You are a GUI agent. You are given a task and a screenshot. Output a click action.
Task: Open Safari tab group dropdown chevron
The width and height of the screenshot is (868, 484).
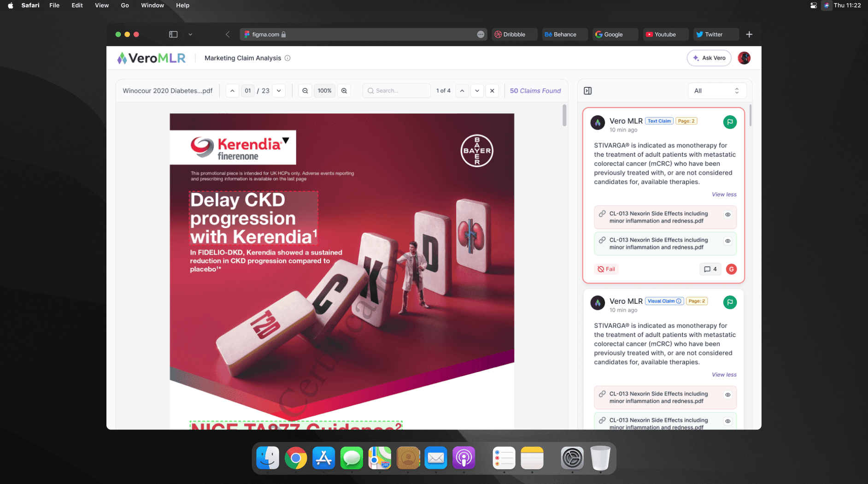tap(190, 35)
